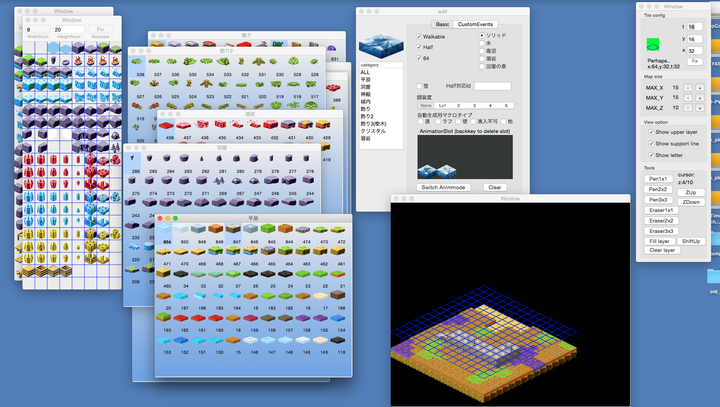720x407 pixels.
Task: Click the Switch Animmode button
Action: coord(444,187)
